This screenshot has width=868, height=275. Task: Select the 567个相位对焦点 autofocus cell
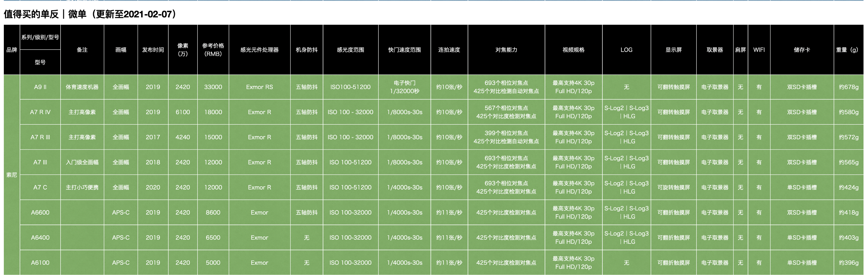coord(506,112)
